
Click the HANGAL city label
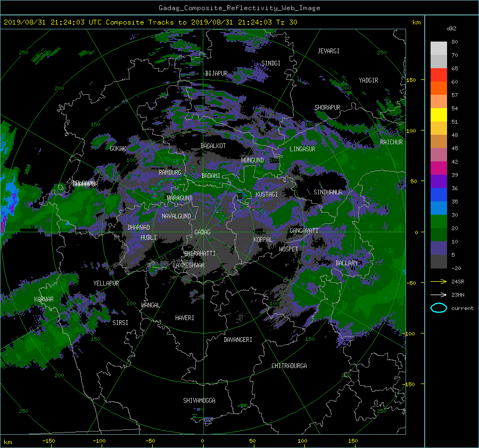tap(150, 305)
